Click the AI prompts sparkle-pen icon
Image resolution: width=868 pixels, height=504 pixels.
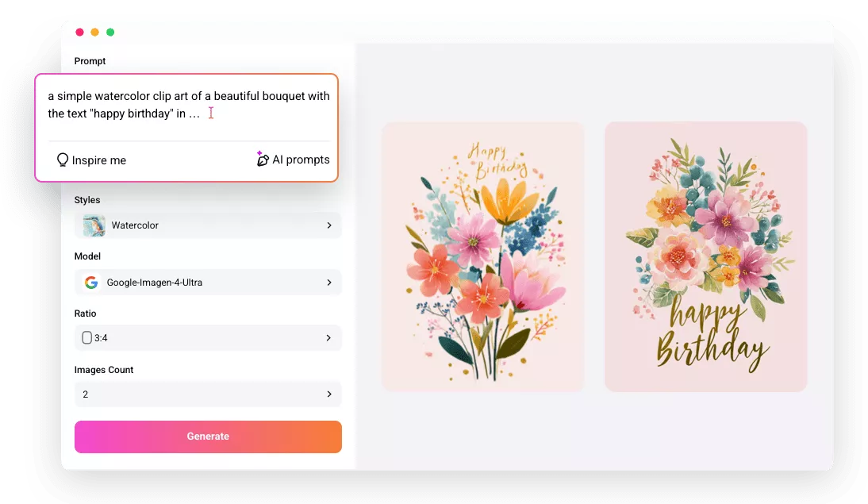[263, 159]
